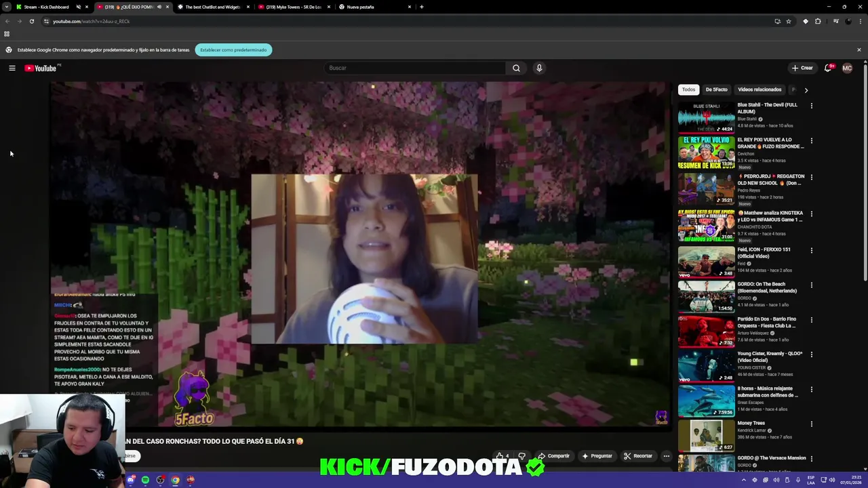Open options for Young Cister, Kreamly - QLOO*
868x488 pixels.
point(811,354)
